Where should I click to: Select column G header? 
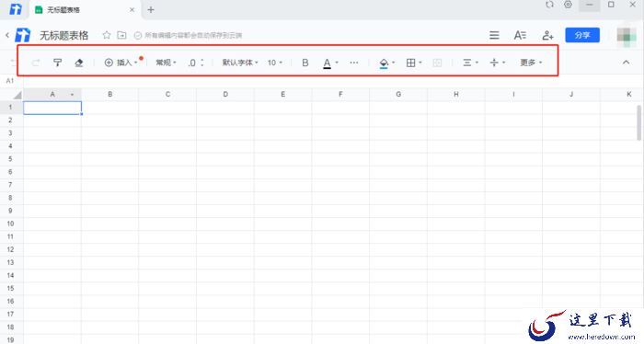coord(398,95)
